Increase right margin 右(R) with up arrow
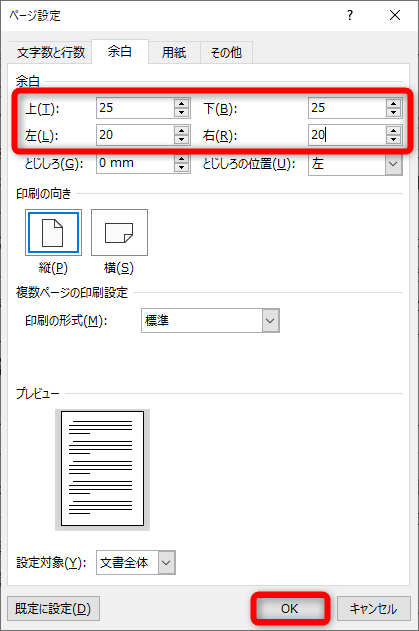The height and width of the screenshot is (631, 419). pyautogui.click(x=393, y=130)
